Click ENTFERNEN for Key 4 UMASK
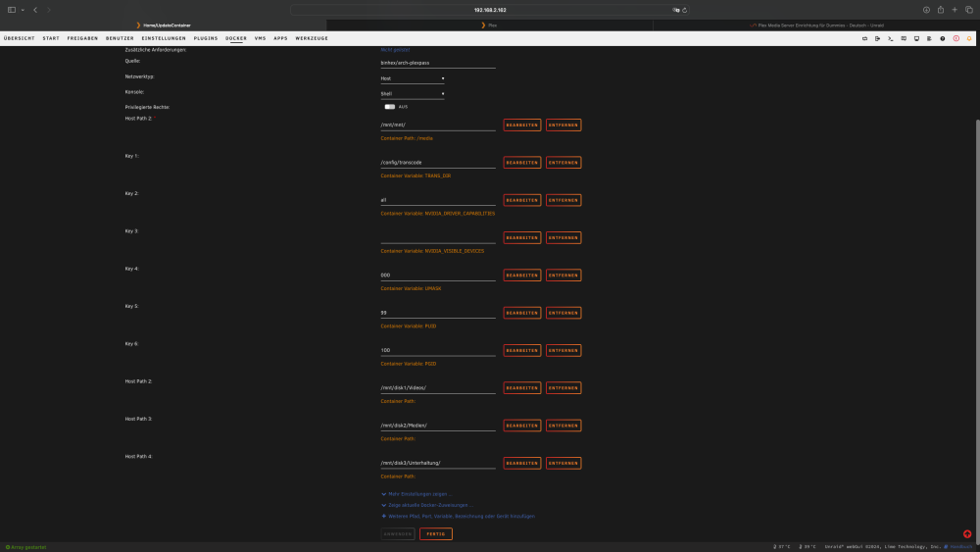The image size is (980, 552). click(x=563, y=276)
